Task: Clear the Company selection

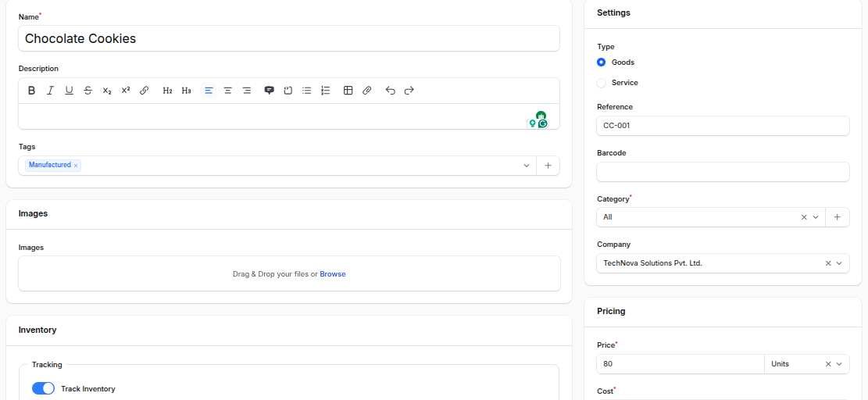Action: coord(829,263)
